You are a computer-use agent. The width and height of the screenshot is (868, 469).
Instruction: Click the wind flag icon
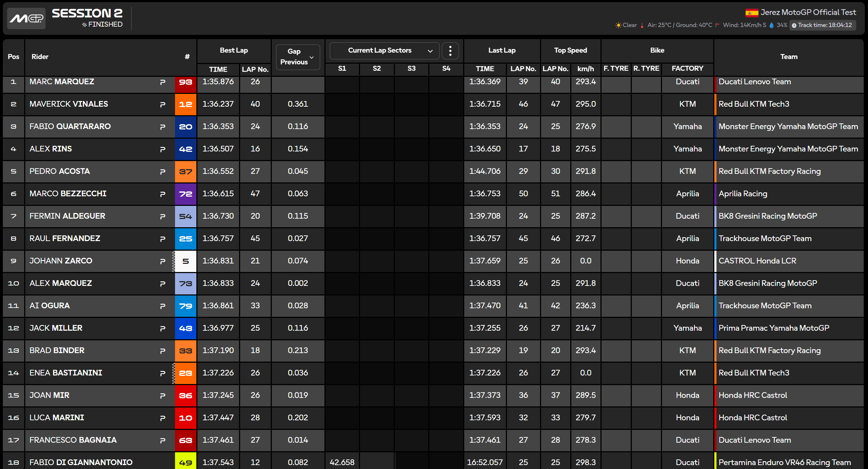click(x=718, y=25)
